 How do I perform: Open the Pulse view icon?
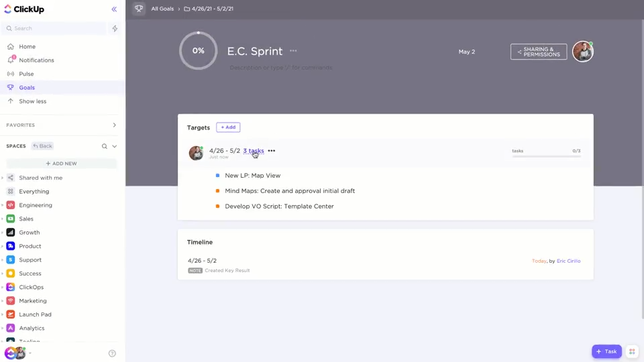(x=11, y=74)
